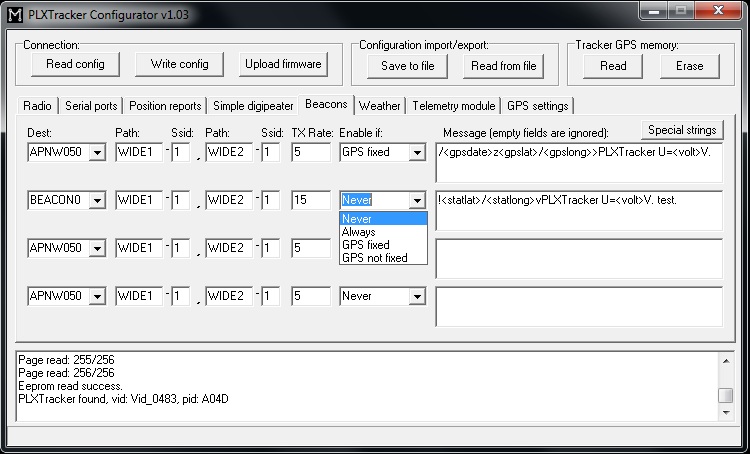Load configuration with Read from file
This screenshot has width=750, height=454.
pos(504,66)
